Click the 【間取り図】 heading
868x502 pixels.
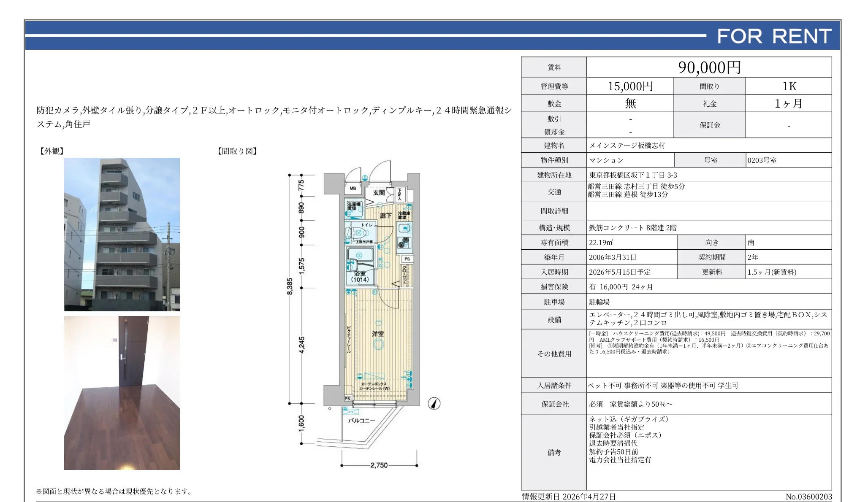point(237,151)
